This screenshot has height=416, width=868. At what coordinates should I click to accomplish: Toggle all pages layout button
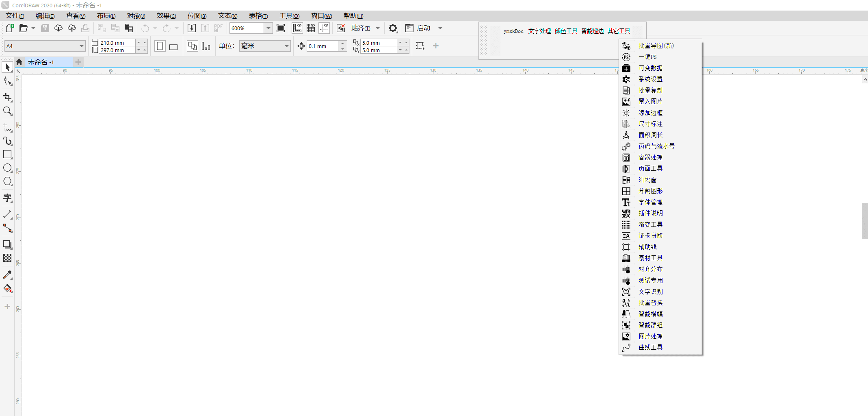[x=193, y=46]
